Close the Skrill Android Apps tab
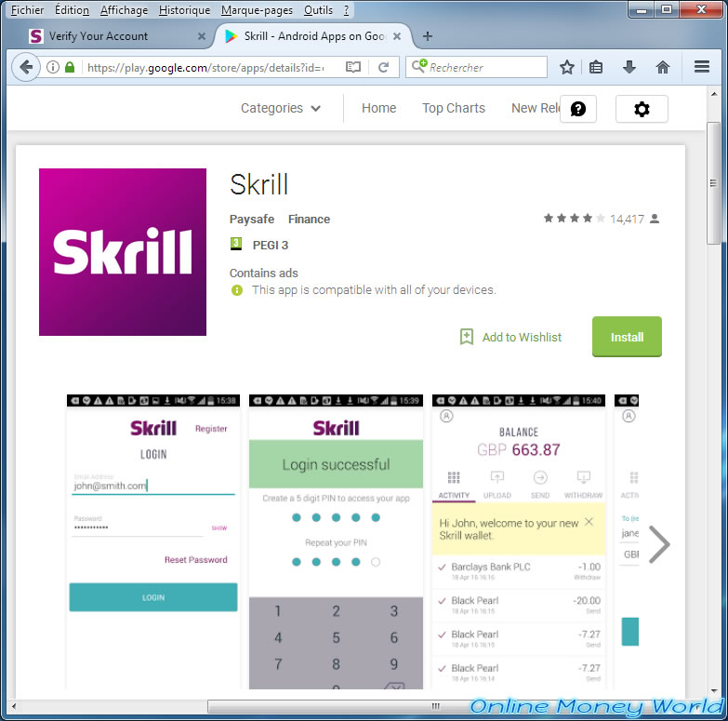 pos(397,36)
